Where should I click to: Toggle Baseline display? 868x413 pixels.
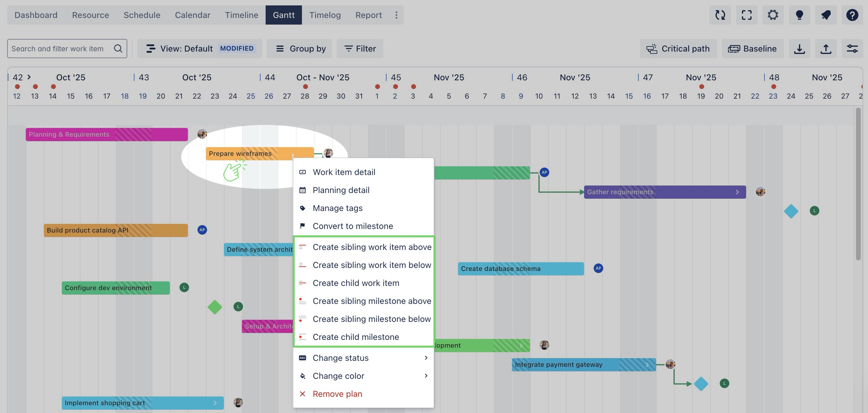tap(752, 49)
